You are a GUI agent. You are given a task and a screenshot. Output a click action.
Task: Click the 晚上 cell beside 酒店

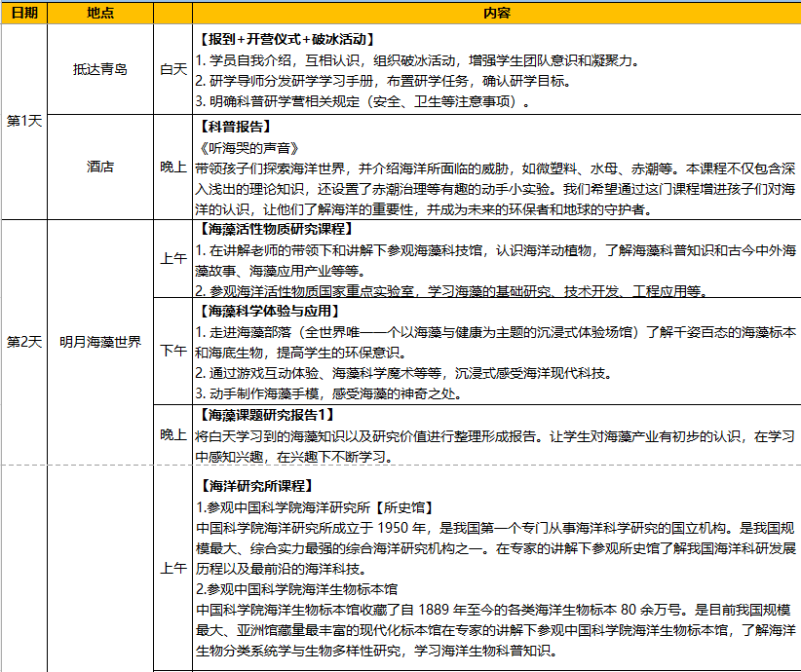point(172,167)
